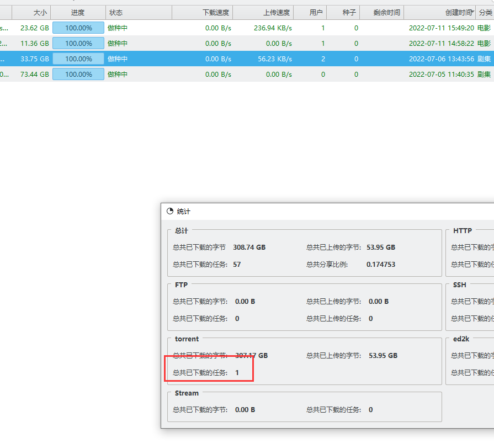
Task: Click FTP downloaded bytes 0.00 B
Action: click(245, 302)
